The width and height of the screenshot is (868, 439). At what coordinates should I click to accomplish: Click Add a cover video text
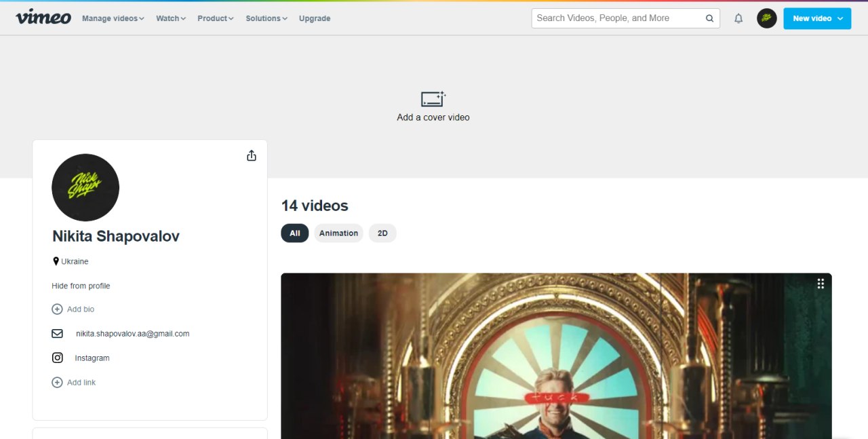click(433, 117)
